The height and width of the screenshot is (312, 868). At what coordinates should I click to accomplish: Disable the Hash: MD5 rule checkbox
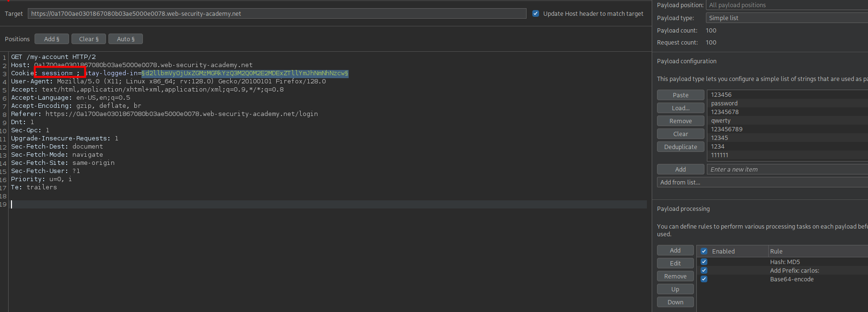[704, 262]
